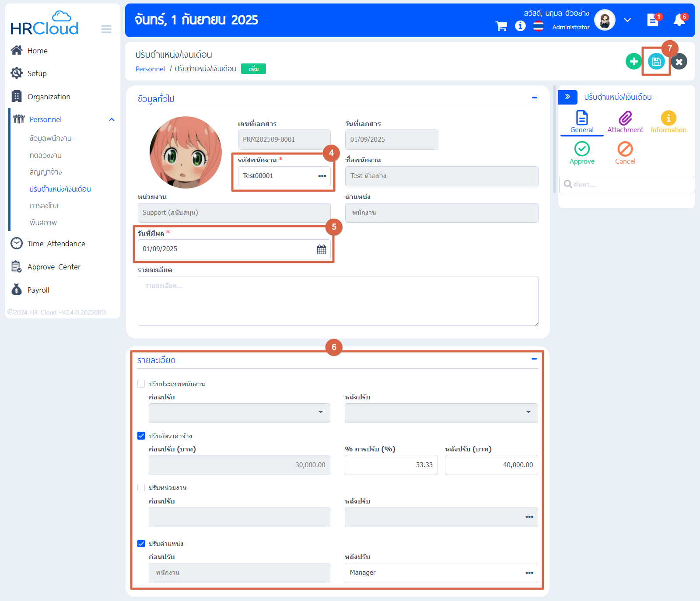This screenshot has height=601, width=700.
Task: Collapse the Personnel sidebar menu
Action: (x=112, y=119)
